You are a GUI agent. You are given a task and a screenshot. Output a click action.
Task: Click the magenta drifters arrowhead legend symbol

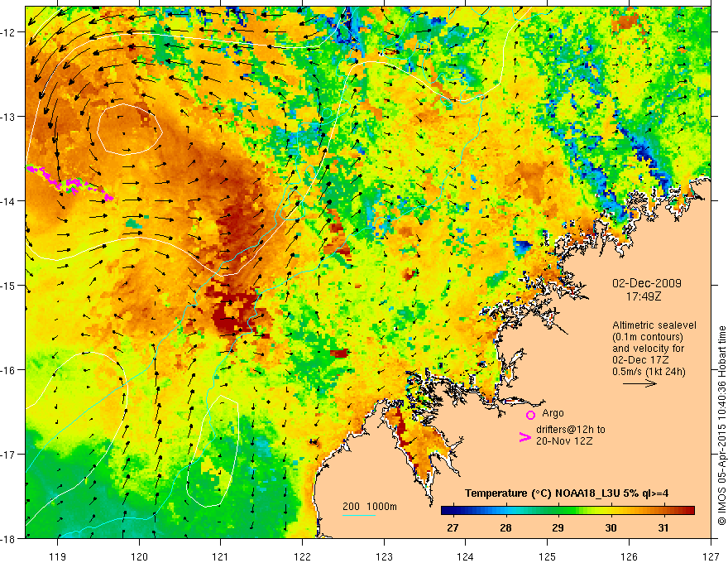tap(525, 437)
